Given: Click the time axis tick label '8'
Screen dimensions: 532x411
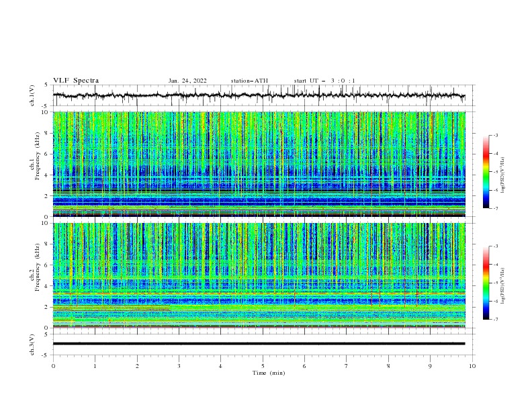Looking at the screenshot, I should (x=388, y=366).
